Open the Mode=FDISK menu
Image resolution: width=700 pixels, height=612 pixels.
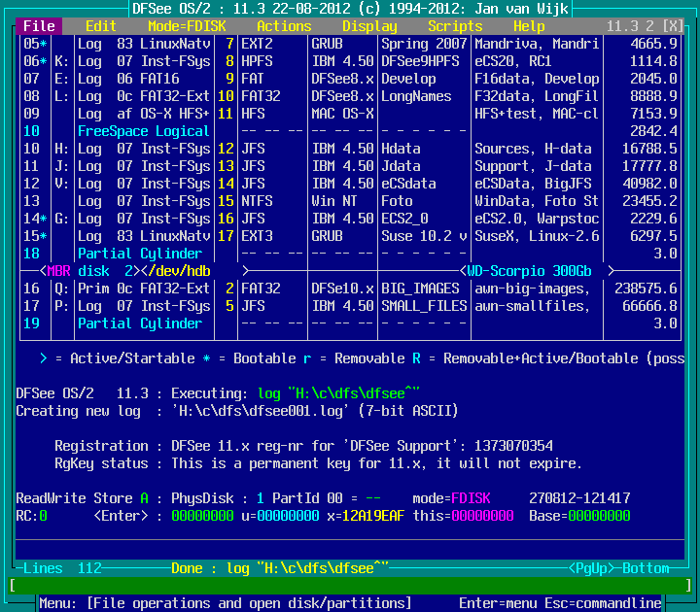[x=187, y=26]
